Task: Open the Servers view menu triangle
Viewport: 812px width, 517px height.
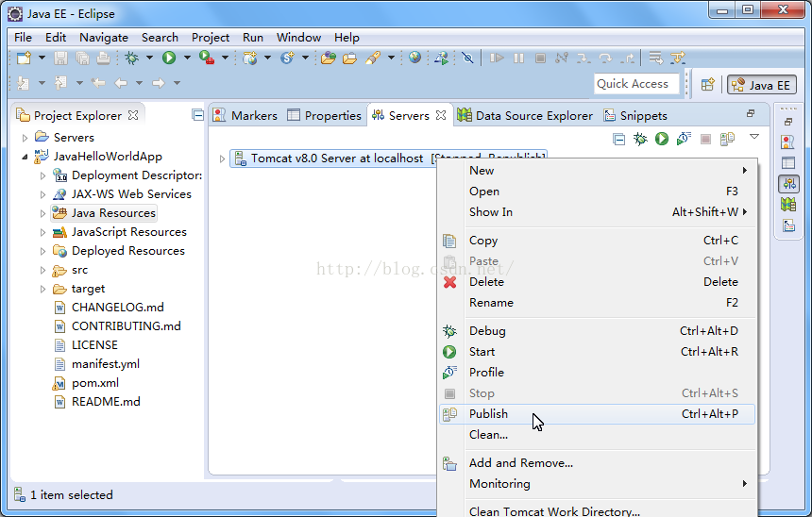Action: coord(754,137)
